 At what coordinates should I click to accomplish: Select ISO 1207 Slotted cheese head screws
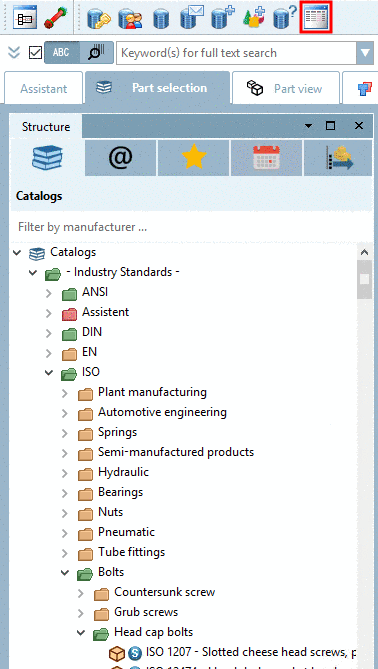[251, 652]
